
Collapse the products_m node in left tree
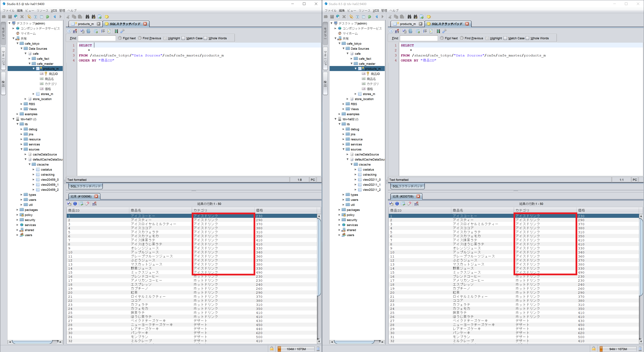34,69
